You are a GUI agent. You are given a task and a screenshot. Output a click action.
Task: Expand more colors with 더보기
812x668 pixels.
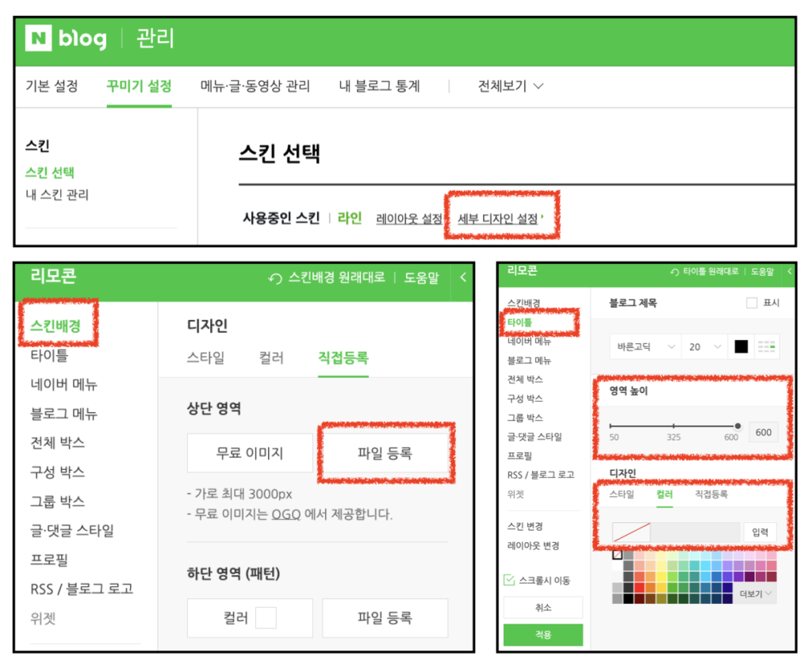pyautogui.click(x=754, y=593)
